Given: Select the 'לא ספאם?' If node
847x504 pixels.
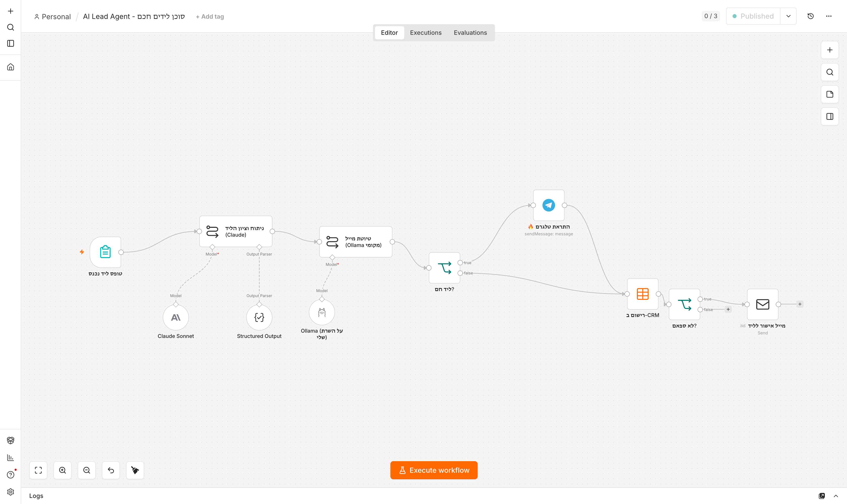Looking at the screenshot, I should (684, 304).
